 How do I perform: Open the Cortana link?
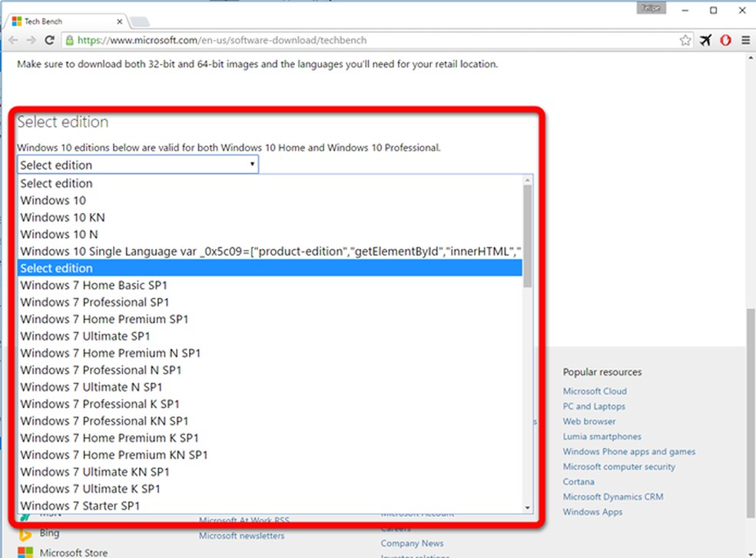579,482
